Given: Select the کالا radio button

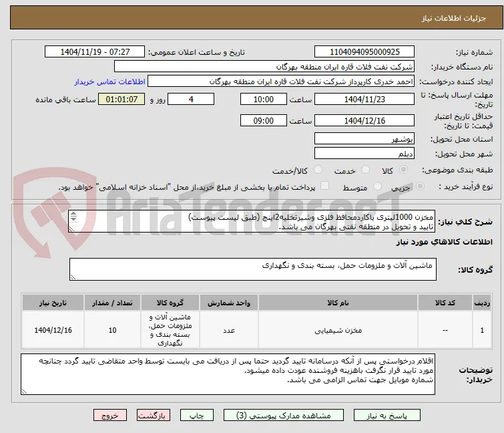Looking at the screenshot, I should click(403, 170).
